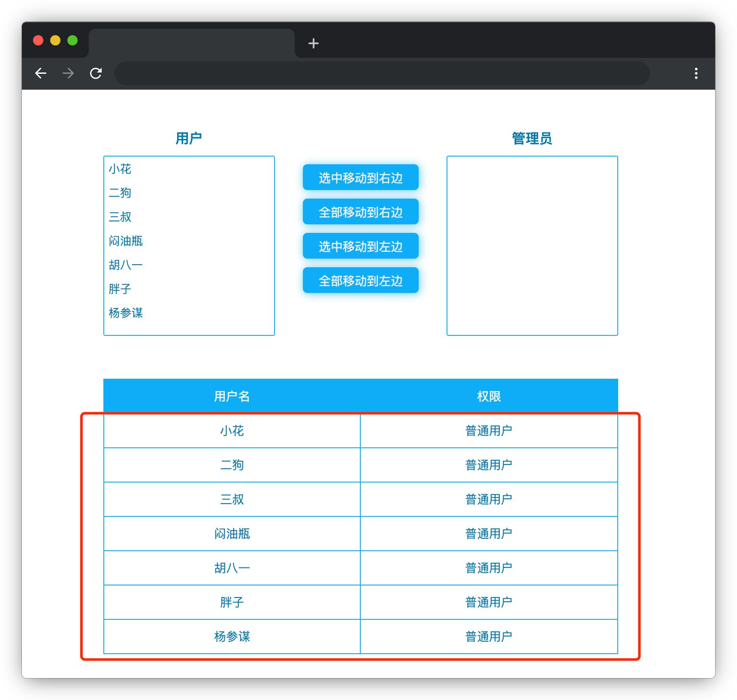The width and height of the screenshot is (737, 700).
Task: Select 胖子 in the 用户 list
Action: [189, 289]
